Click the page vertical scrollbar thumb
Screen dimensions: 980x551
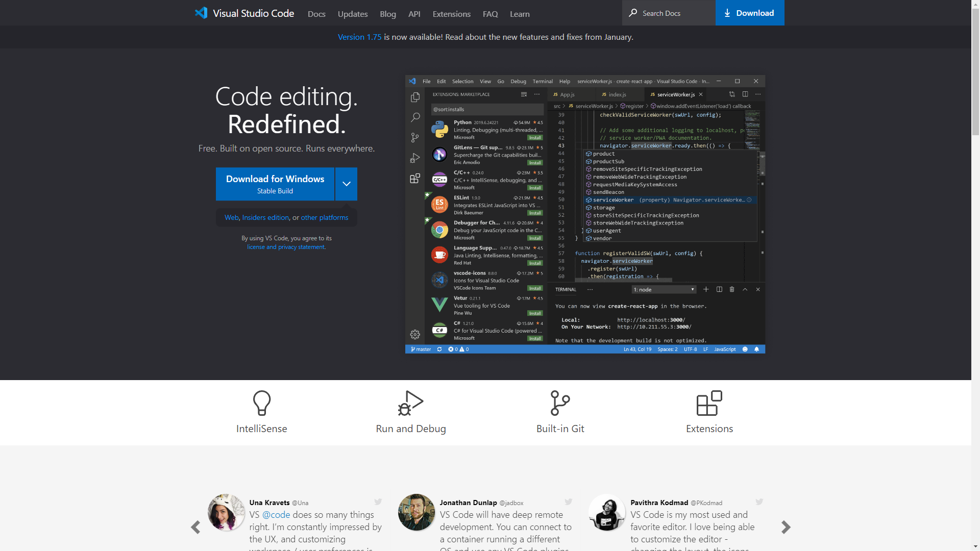coord(975,71)
